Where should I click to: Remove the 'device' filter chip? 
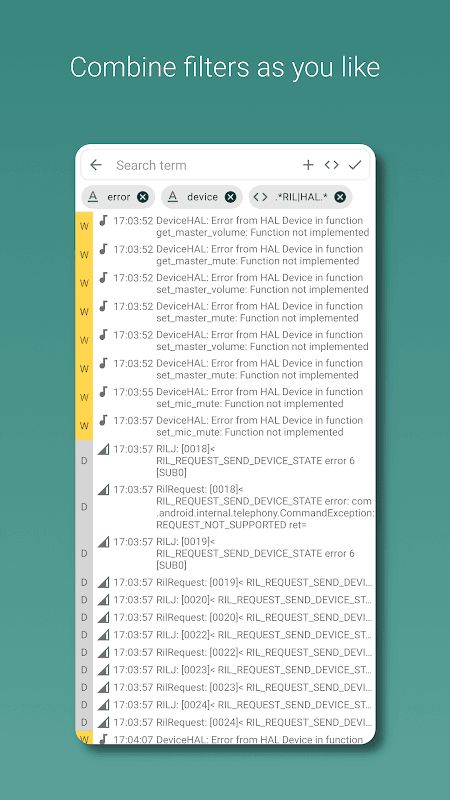pyautogui.click(x=231, y=197)
